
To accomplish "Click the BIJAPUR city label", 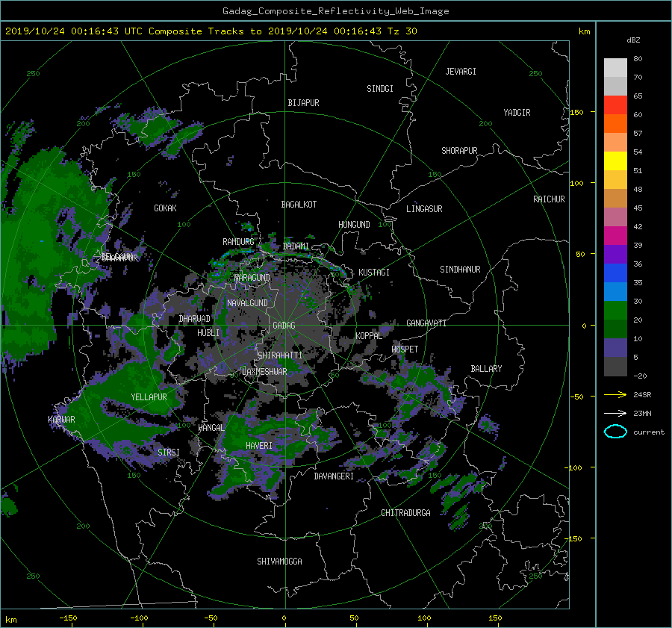I will click(303, 103).
